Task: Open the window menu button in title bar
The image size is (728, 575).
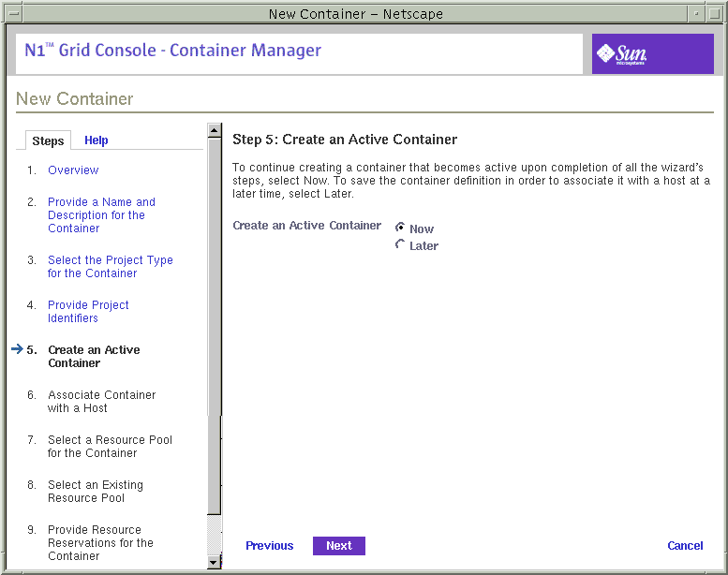Action: click(x=14, y=14)
